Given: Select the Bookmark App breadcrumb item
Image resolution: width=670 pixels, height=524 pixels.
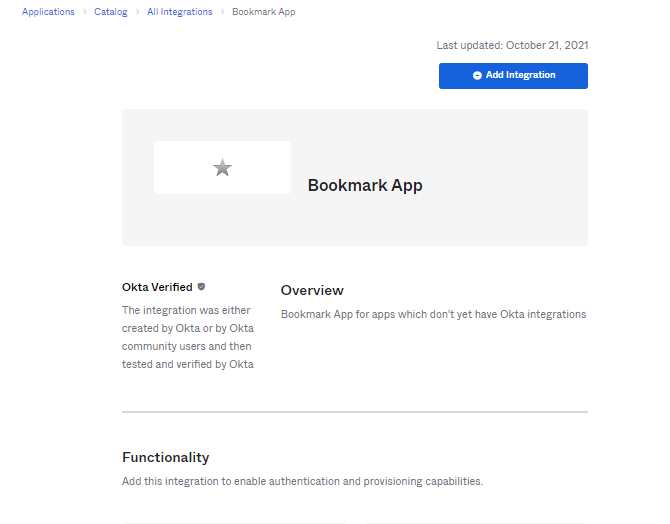Looking at the screenshot, I should point(263,12).
